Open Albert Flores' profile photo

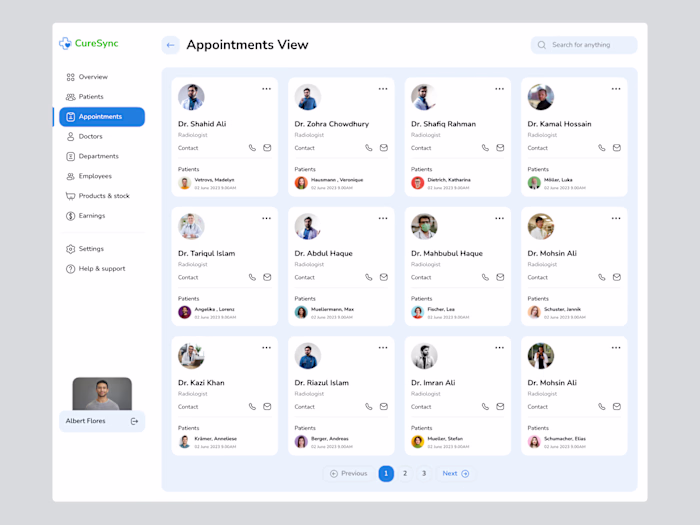(102, 394)
